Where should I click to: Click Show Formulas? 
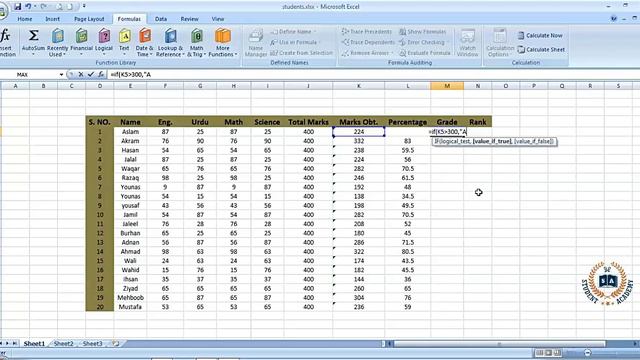coord(422,32)
